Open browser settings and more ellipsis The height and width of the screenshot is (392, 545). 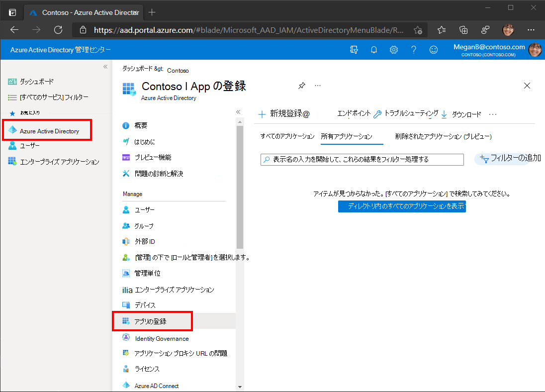click(x=531, y=30)
